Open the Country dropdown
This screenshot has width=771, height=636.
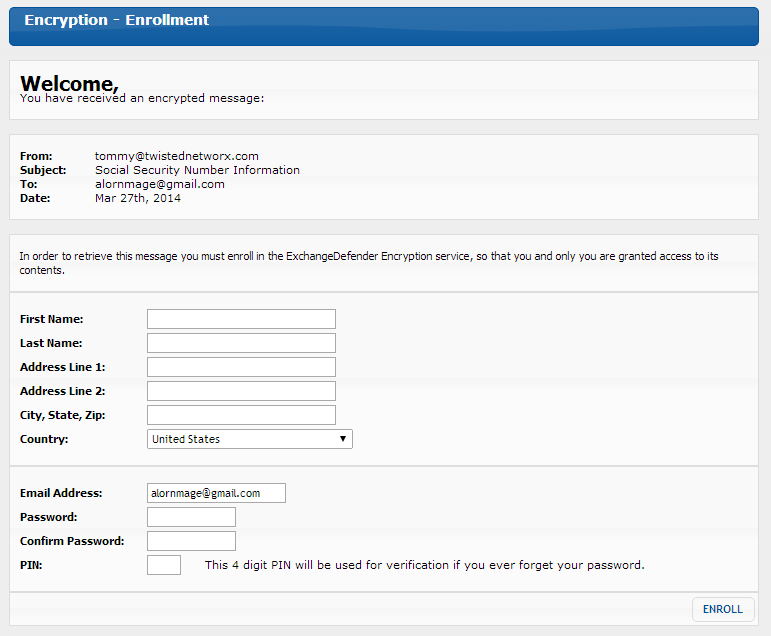coord(250,439)
